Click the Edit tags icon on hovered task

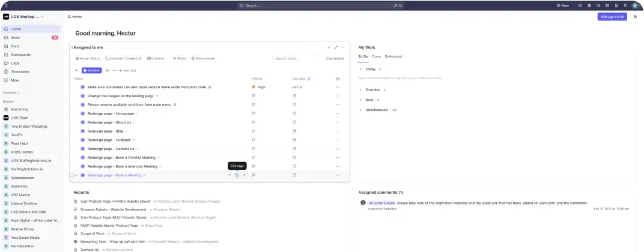coord(237,175)
